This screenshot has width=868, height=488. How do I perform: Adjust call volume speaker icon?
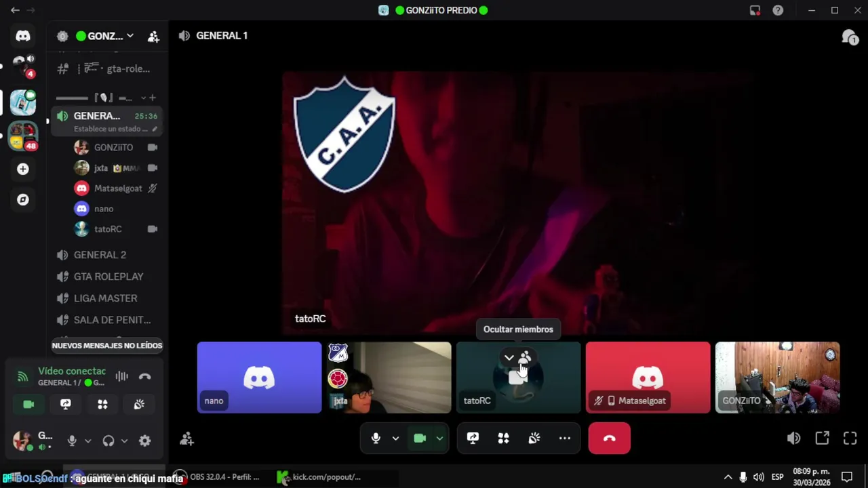(x=793, y=439)
